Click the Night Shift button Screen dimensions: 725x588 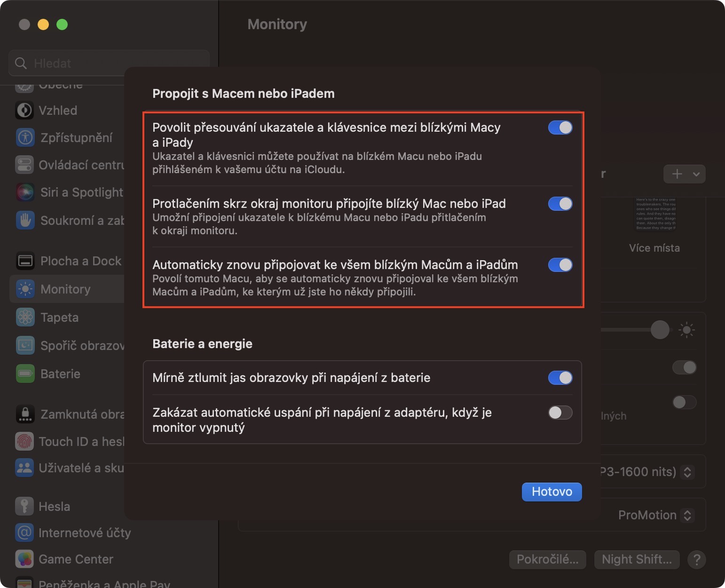coord(637,559)
